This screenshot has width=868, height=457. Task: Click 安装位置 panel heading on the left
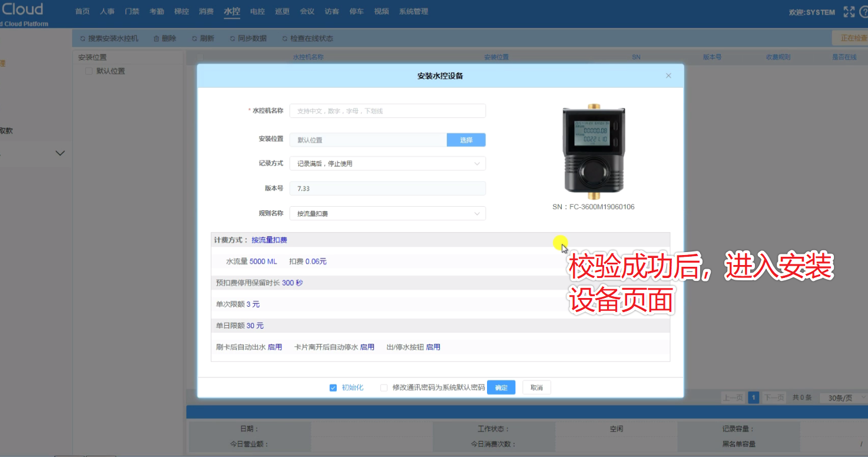tap(92, 58)
